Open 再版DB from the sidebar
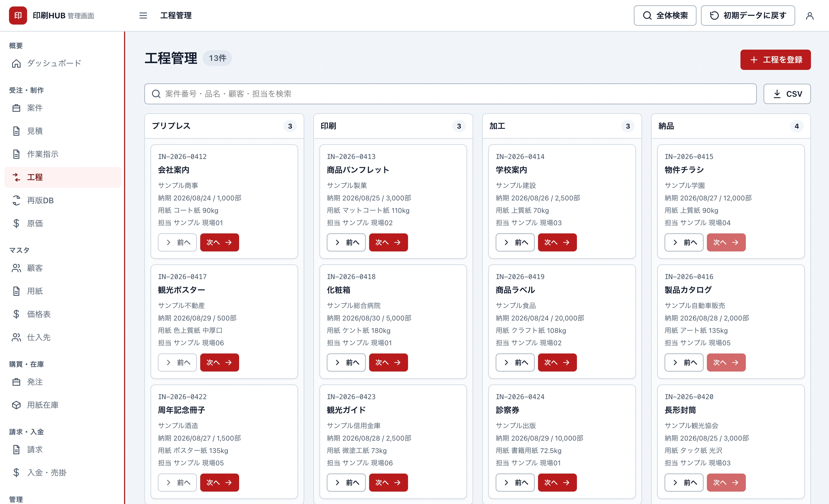Screen dimensions: 829x504 point(63,200)
